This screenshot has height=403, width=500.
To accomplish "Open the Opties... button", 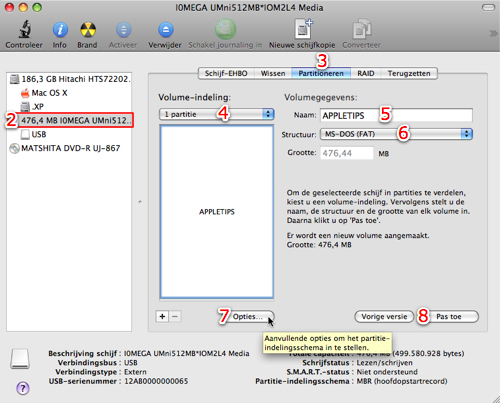I will (x=247, y=317).
